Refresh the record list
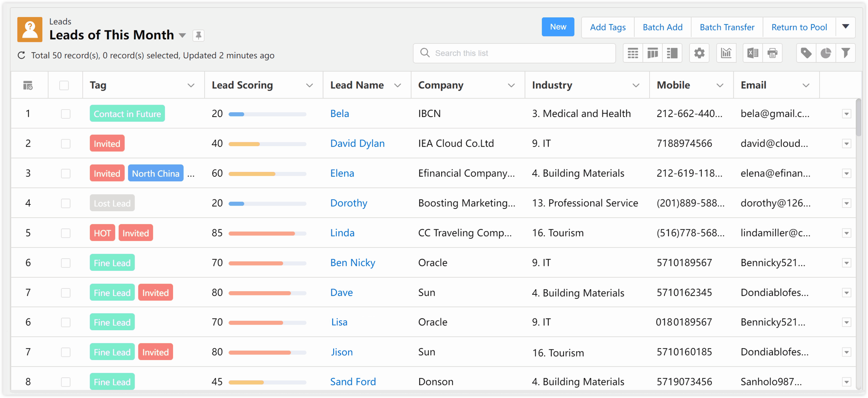868x398 pixels. point(22,55)
